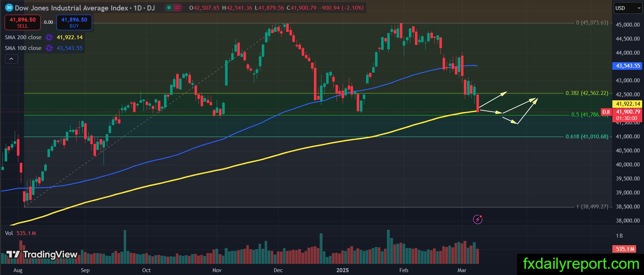
Task: Click 41,000.00 on the price scale
Action: [628, 137]
